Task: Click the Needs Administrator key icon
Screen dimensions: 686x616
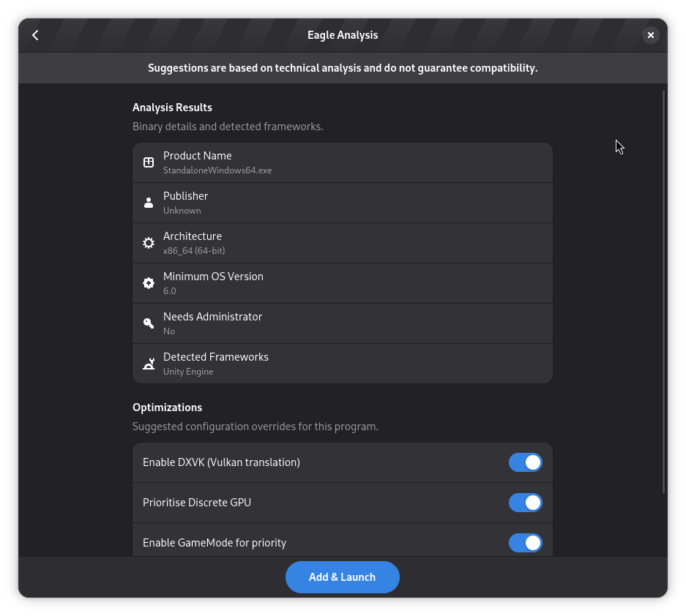Action: coord(149,323)
